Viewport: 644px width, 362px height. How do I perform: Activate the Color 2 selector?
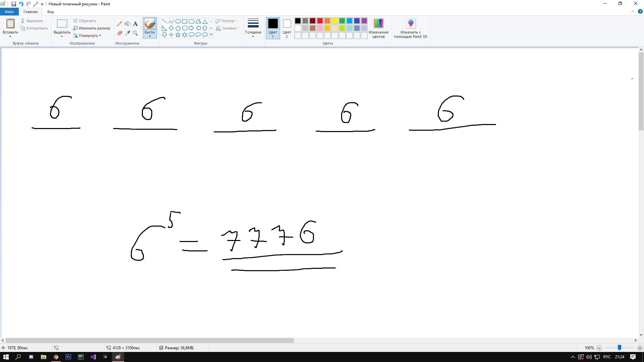[287, 28]
